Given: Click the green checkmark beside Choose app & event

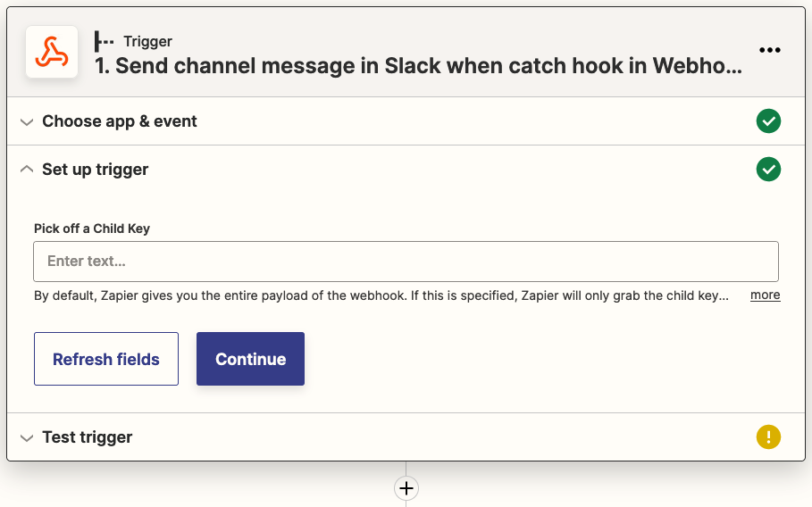Looking at the screenshot, I should pos(768,121).
